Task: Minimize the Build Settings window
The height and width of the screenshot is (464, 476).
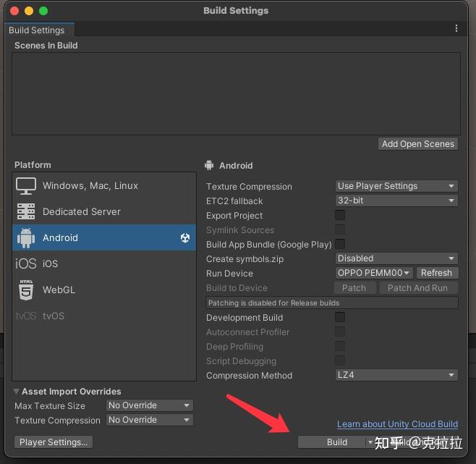Action: tap(29, 11)
